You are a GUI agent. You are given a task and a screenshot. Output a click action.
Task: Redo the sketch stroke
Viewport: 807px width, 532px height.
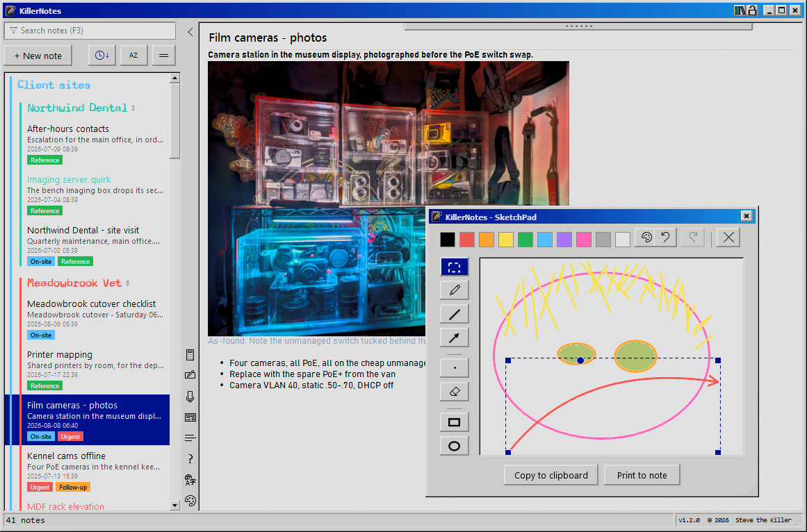coord(693,238)
